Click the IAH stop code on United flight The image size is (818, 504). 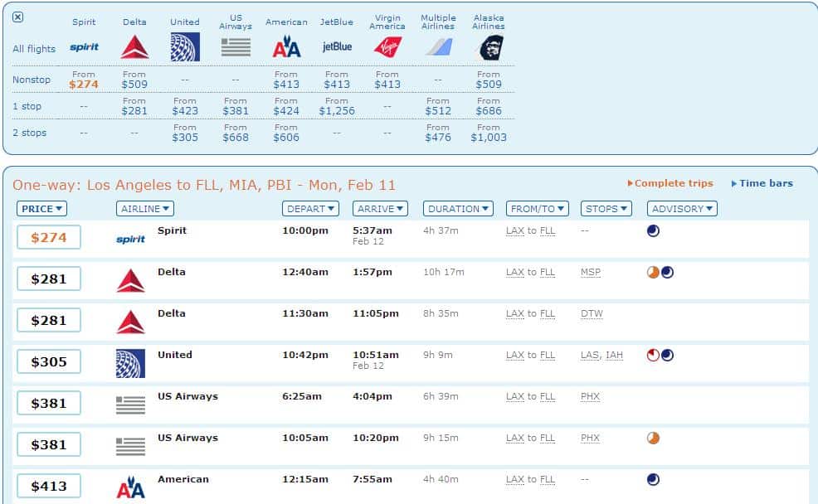[614, 355]
